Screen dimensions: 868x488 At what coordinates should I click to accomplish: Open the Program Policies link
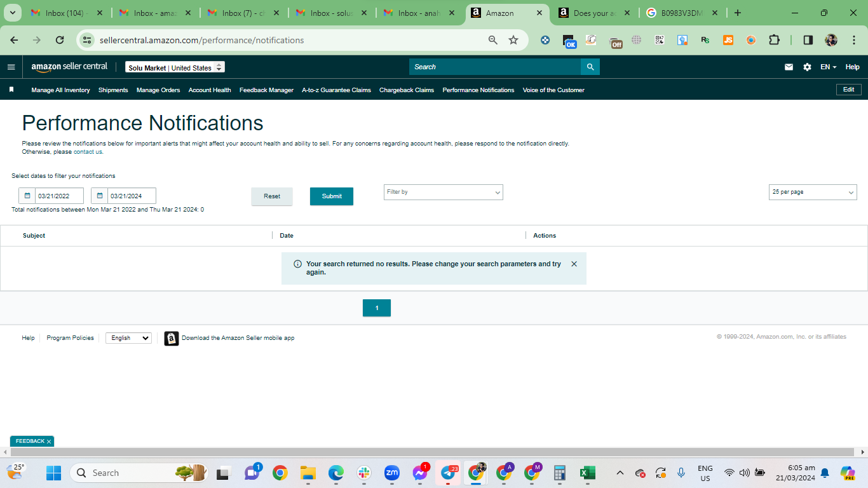click(70, 338)
